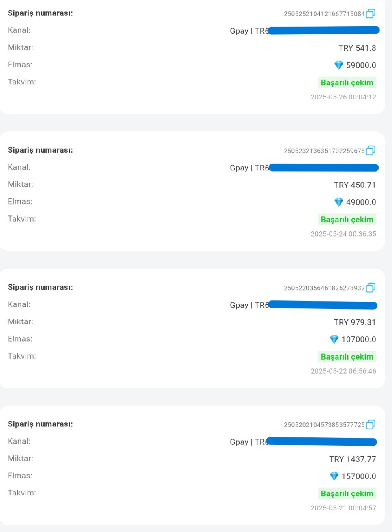Click Gpay channel text in TRY 450.71 order

[x=249, y=168]
